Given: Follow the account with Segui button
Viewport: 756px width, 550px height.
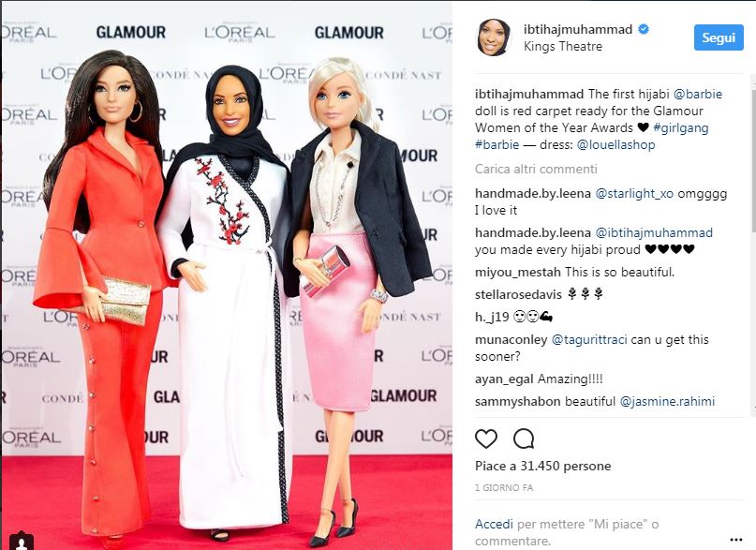Looking at the screenshot, I should coord(719,37).
